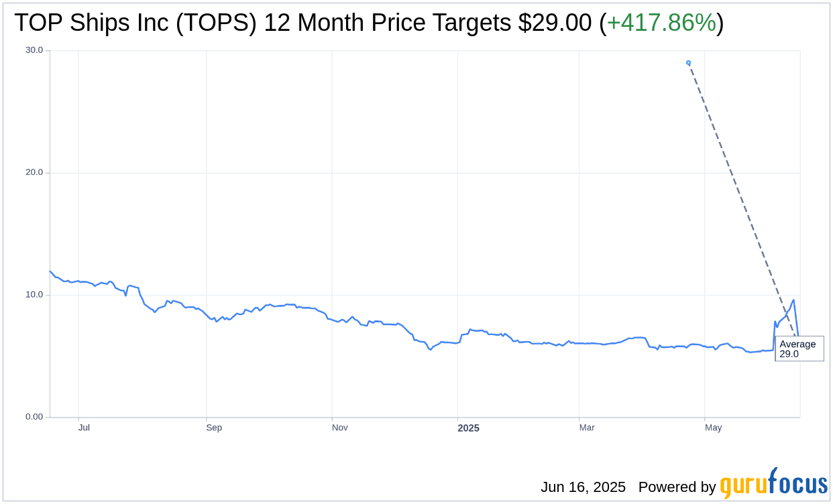Click the 'Jul' x-axis label
833x504 pixels.
pos(84,428)
